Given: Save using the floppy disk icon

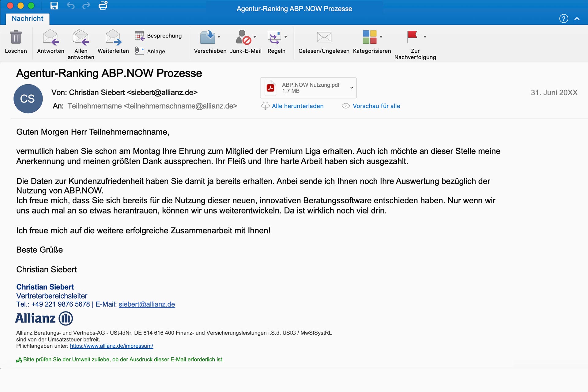Looking at the screenshot, I should tap(54, 6).
